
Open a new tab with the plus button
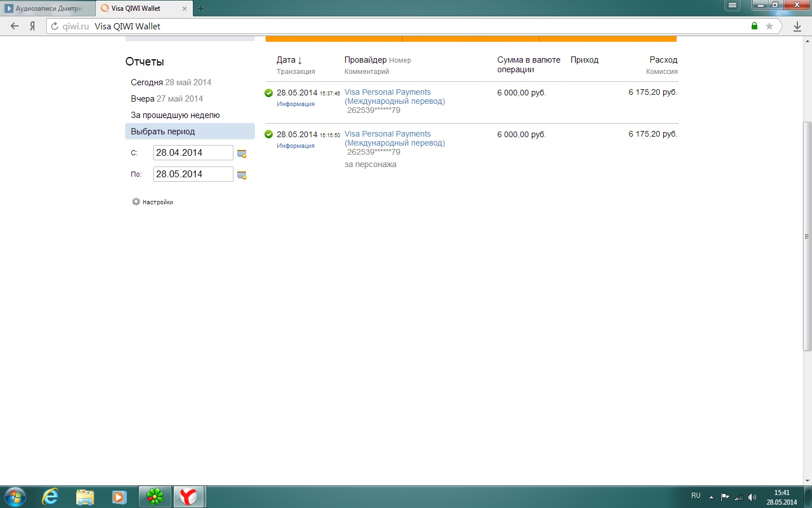pos(200,8)
